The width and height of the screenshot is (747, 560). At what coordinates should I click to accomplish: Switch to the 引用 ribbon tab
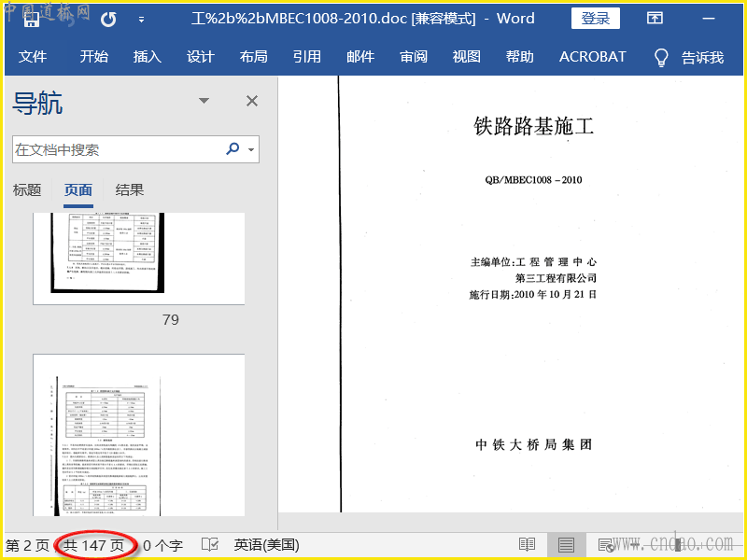tap(307, 57)
